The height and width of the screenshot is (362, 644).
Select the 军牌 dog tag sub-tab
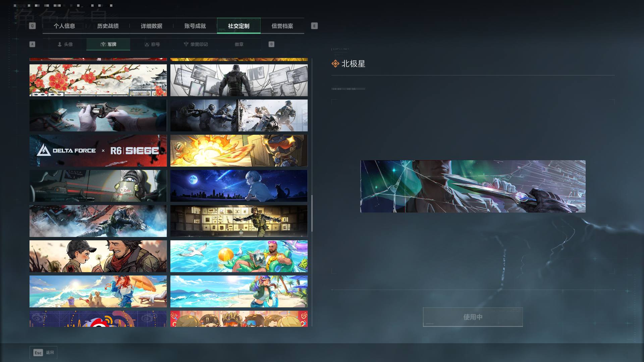click(x=108, y=44)
